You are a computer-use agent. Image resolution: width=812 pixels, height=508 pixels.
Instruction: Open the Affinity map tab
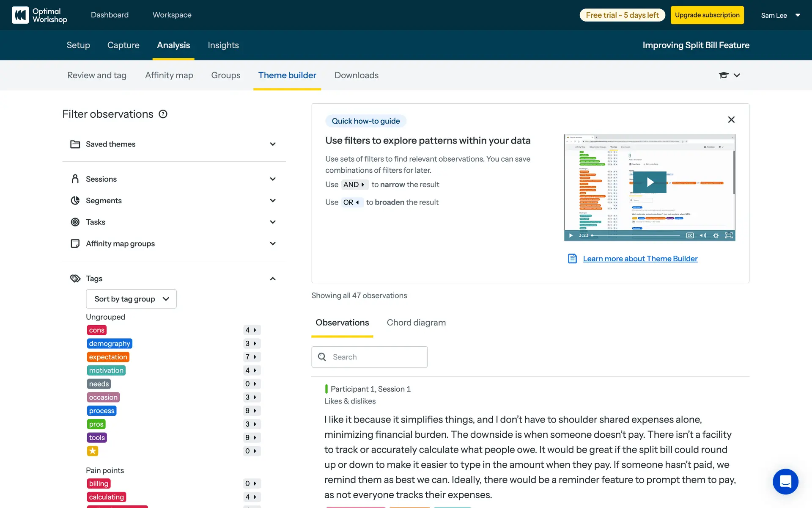169,75
